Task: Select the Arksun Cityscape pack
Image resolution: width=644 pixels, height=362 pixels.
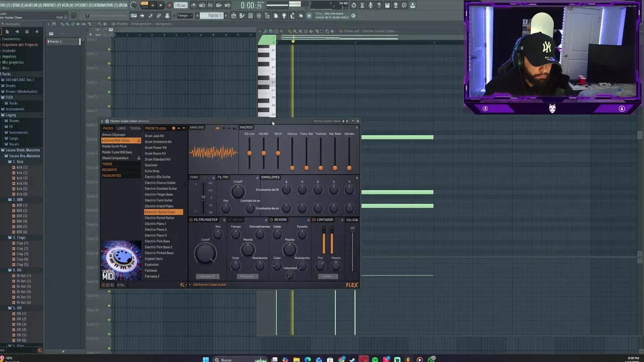Action: 114,135
